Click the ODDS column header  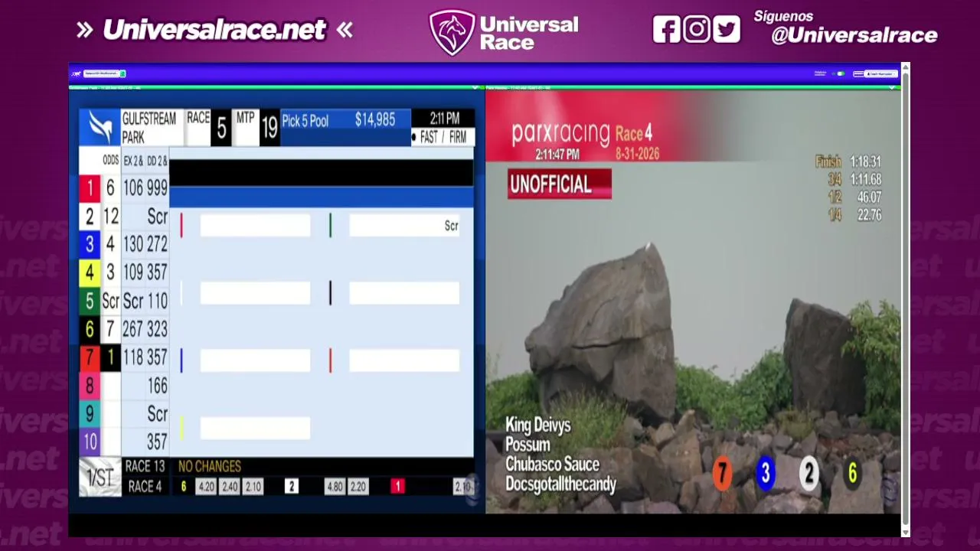tap(111, 161)
